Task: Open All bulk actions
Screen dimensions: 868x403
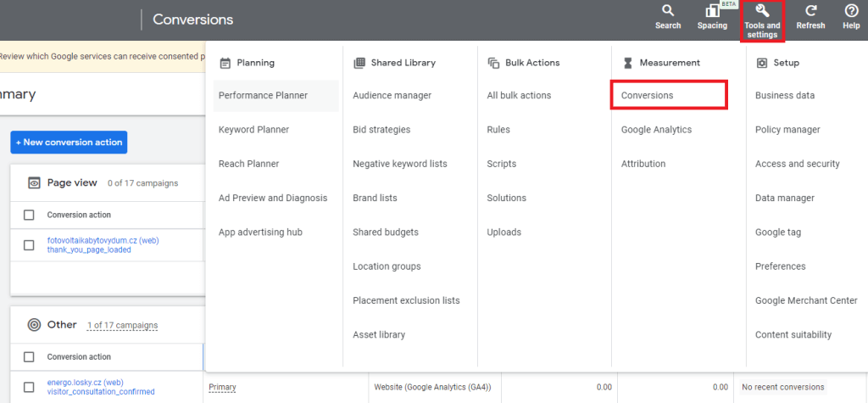Action: pos(519,95)
